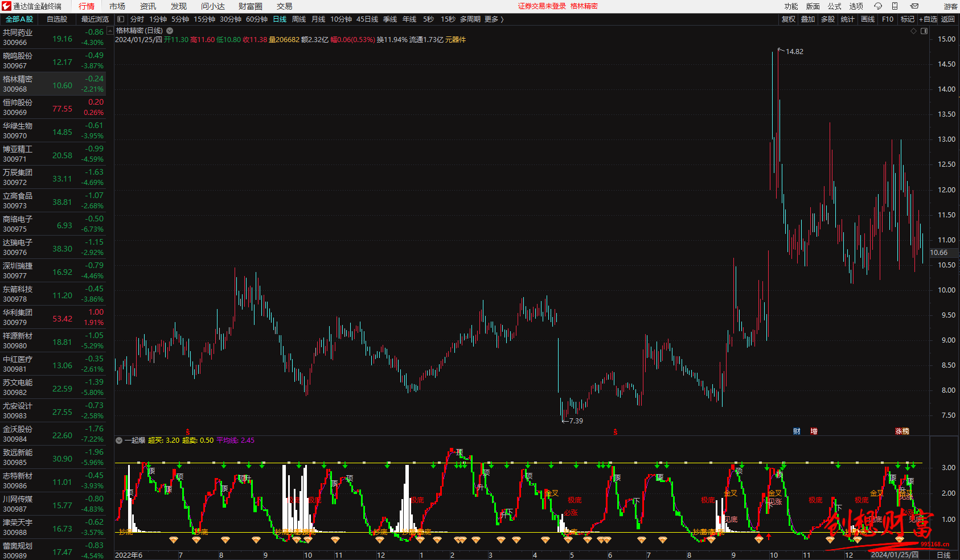Click the 统计 button
The width and height of the screenshot is (960, 560).
(x=848, y=19)
